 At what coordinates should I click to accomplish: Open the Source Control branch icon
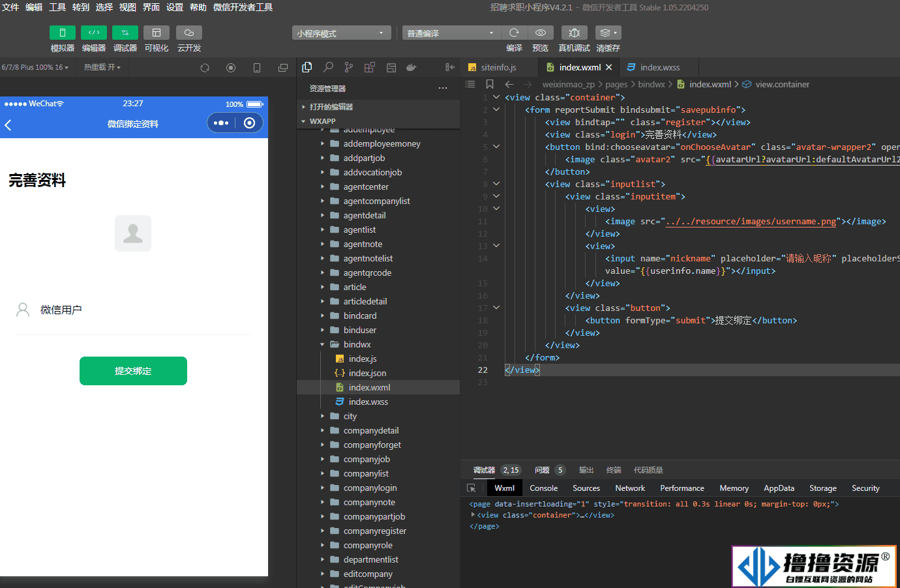(349, 67)
